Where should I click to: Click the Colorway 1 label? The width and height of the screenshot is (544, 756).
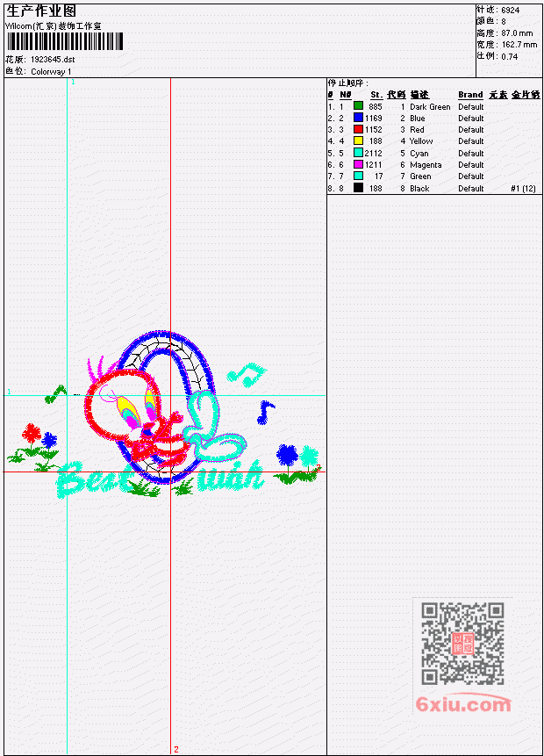coord(51,71)
